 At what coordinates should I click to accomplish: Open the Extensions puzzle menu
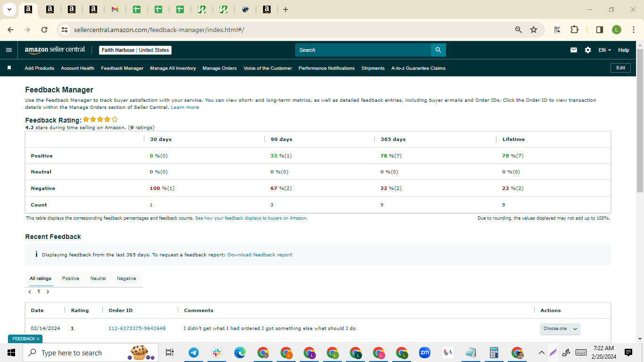click(574, 30)
